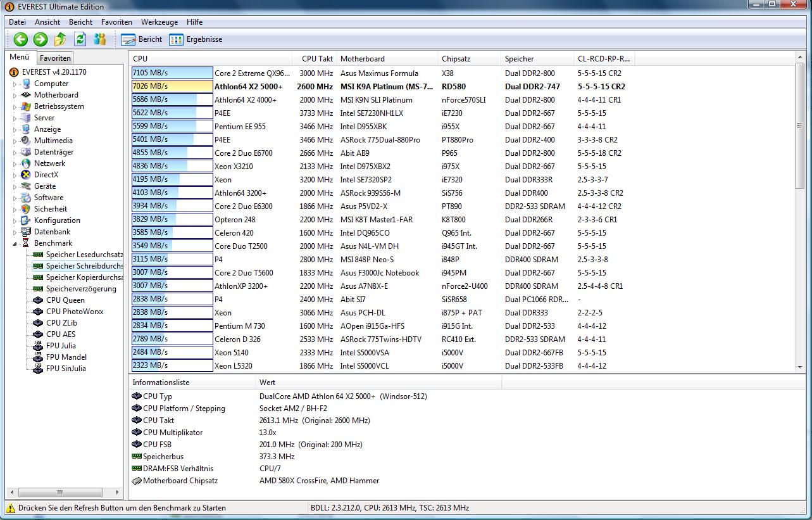
Task: Click the green Back arrow toolbar icon
Action: pos(21,39)
